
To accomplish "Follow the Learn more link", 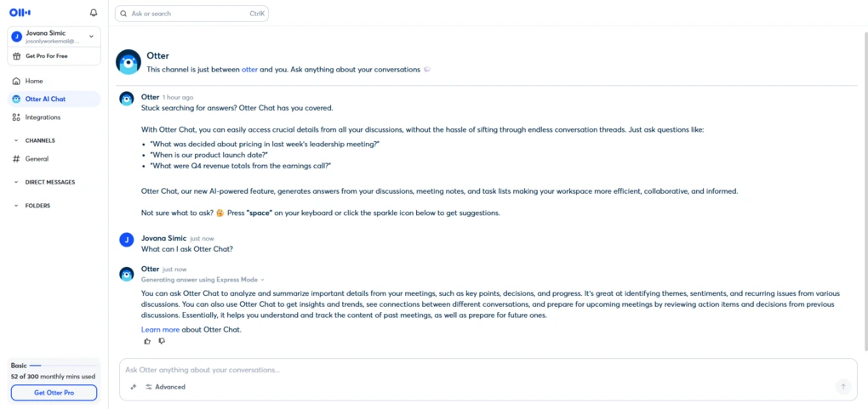I will tap(160, 329).
